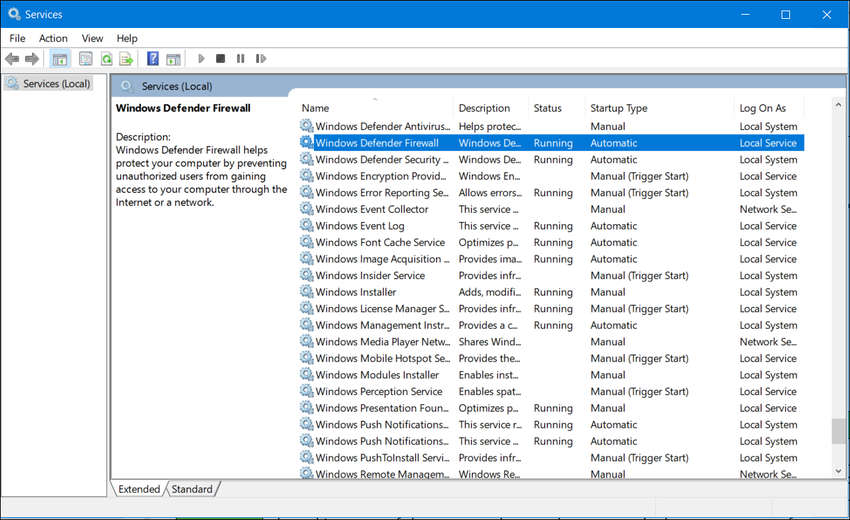
Task: Click the Forward arrow toolbar icon
Action: pyautogui.click(x=32, y=59)
